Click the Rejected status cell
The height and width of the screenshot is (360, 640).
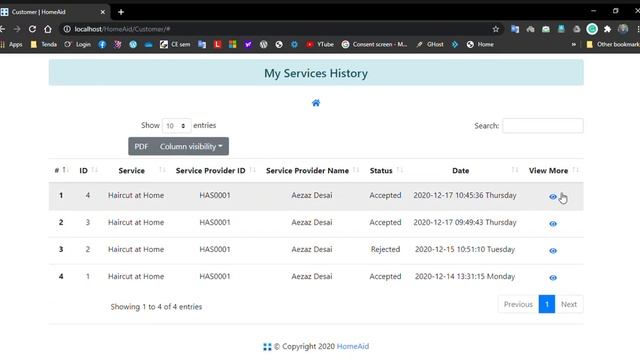[385, 249]
